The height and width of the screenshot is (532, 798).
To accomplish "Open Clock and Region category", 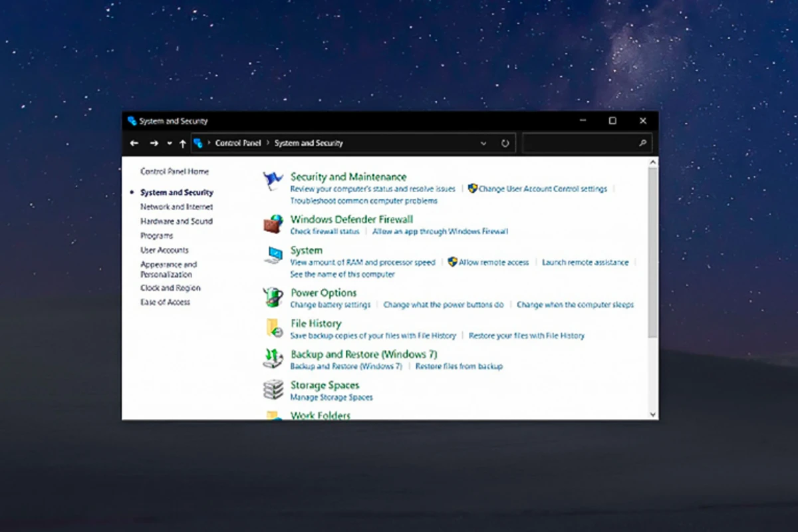I will click(170, 288).
